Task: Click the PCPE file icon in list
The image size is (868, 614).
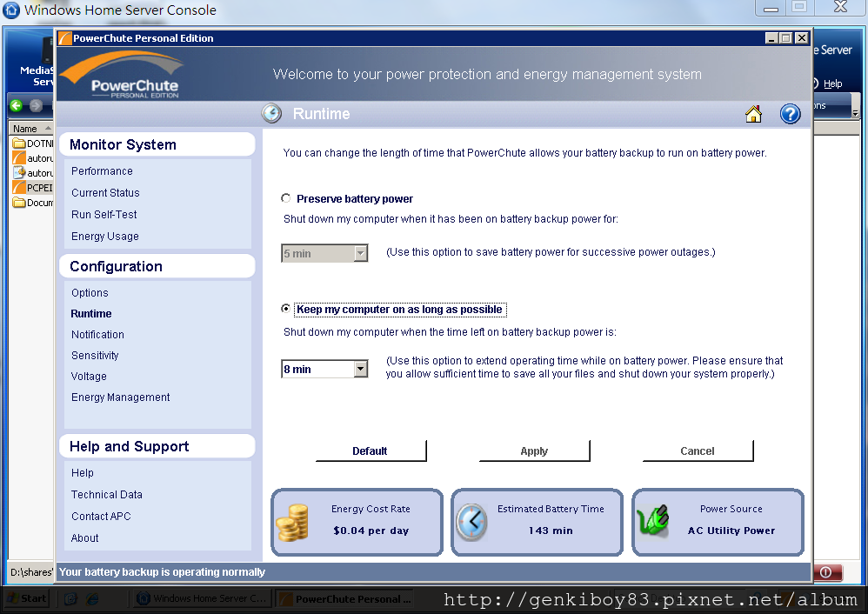Action: 19,188
